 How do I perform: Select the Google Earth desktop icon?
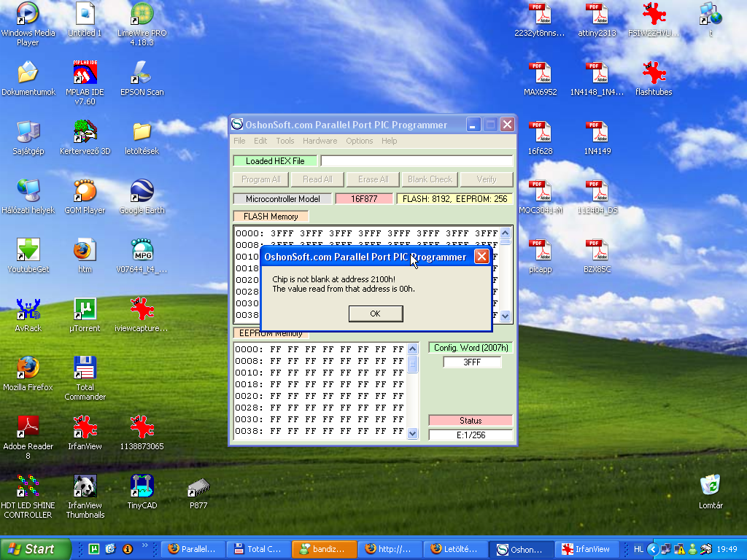tap(142, 196)
